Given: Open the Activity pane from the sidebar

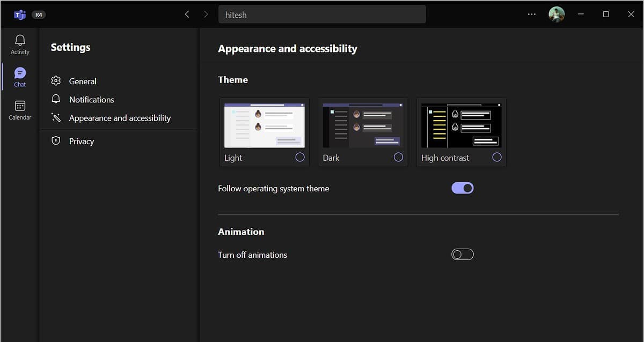Looking at the screenshot, I should (x=19, y=44).
